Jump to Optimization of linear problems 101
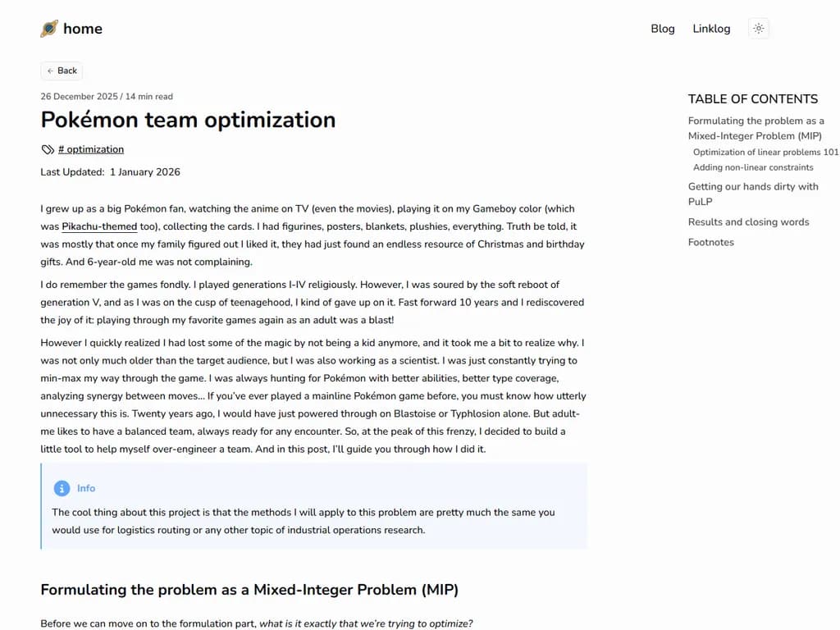The image size is (840, 630). (x=765, y=153)
